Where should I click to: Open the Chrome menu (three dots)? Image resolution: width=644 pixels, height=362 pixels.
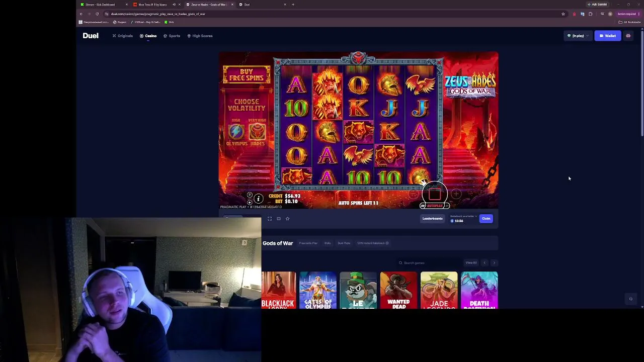pos(639,14)
